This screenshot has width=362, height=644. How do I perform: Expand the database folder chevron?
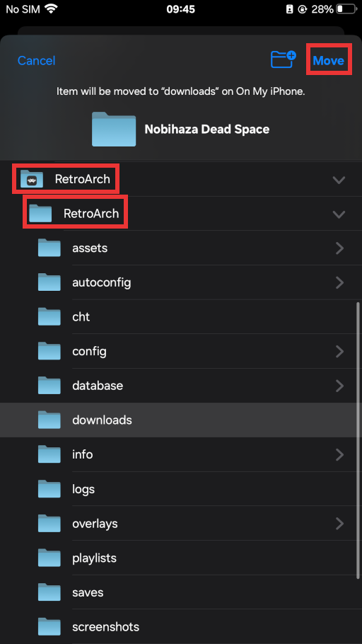tap(339, 386)
